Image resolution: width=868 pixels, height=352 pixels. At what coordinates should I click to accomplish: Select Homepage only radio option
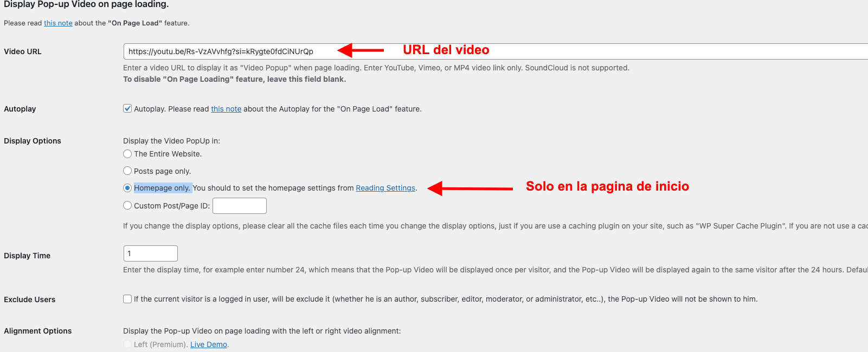tap(127, 188)
